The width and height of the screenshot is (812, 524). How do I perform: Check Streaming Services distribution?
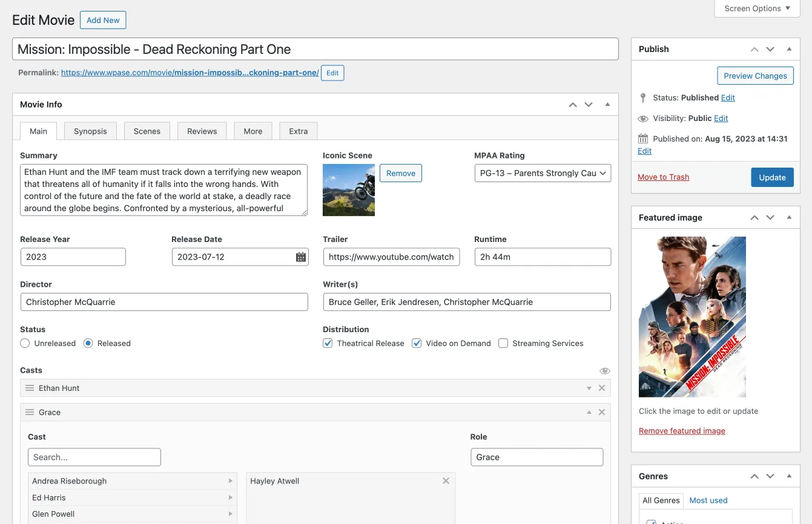(503, 343)
